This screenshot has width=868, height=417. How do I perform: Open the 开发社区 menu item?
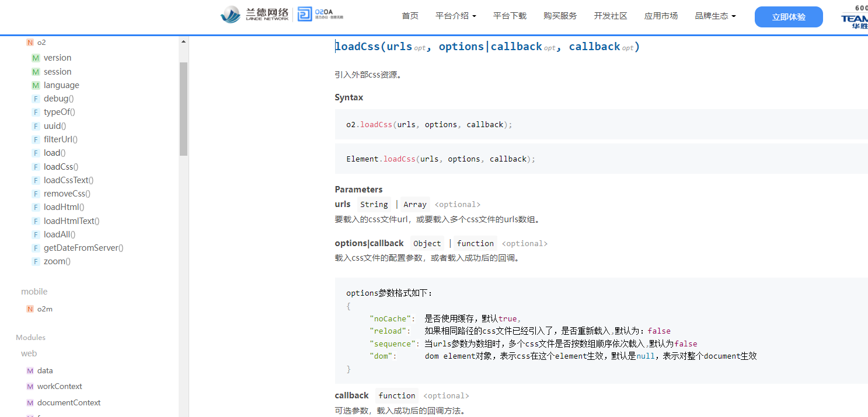(611, 16)
